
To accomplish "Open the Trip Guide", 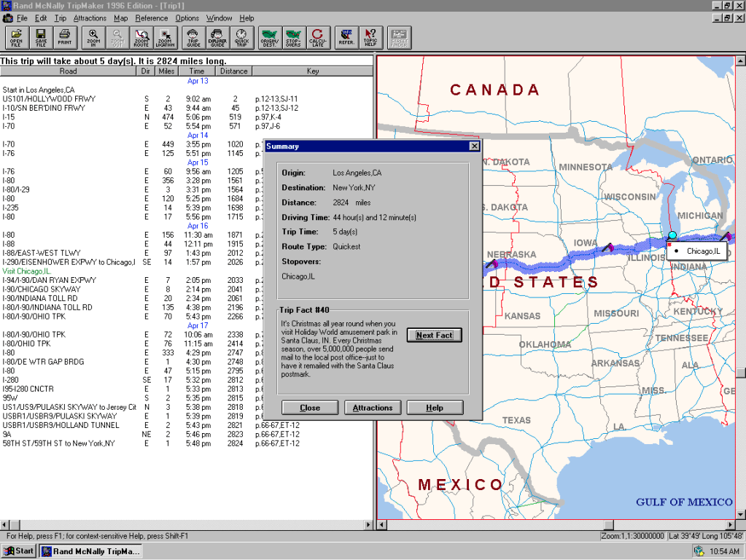I will pos(193,36).
